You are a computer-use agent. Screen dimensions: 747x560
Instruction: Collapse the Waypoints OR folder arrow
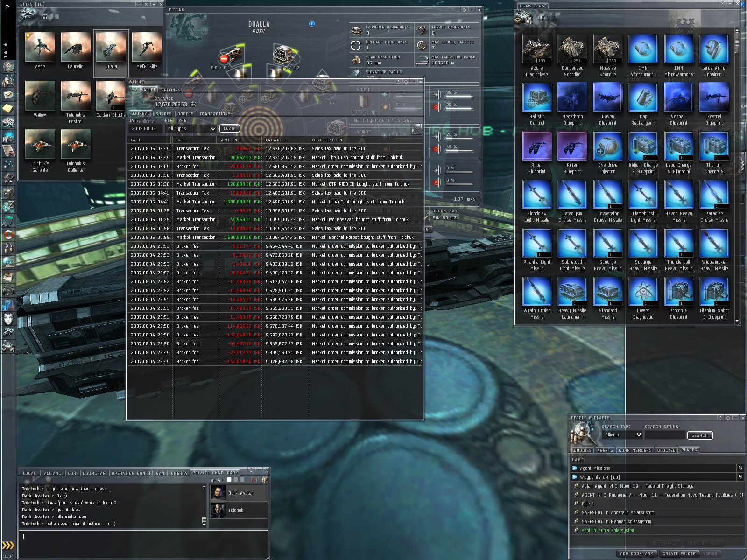coord(740,476)
